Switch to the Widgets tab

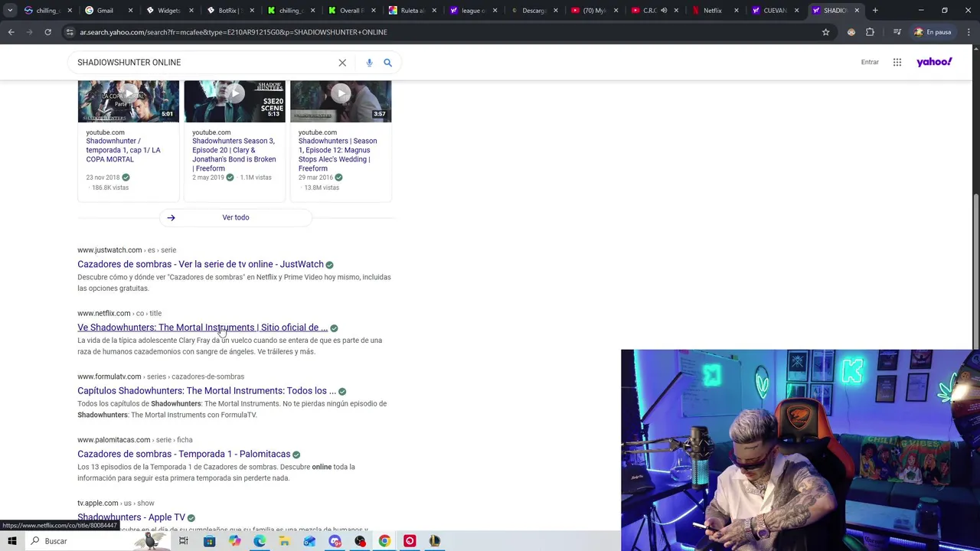(168, 11)
